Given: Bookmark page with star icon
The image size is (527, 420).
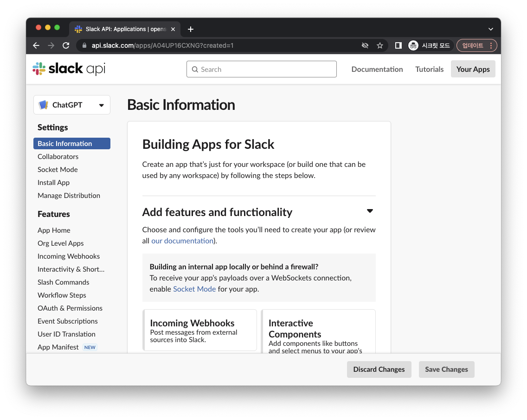Looking at the screenshot, I should tap(380, 45).
